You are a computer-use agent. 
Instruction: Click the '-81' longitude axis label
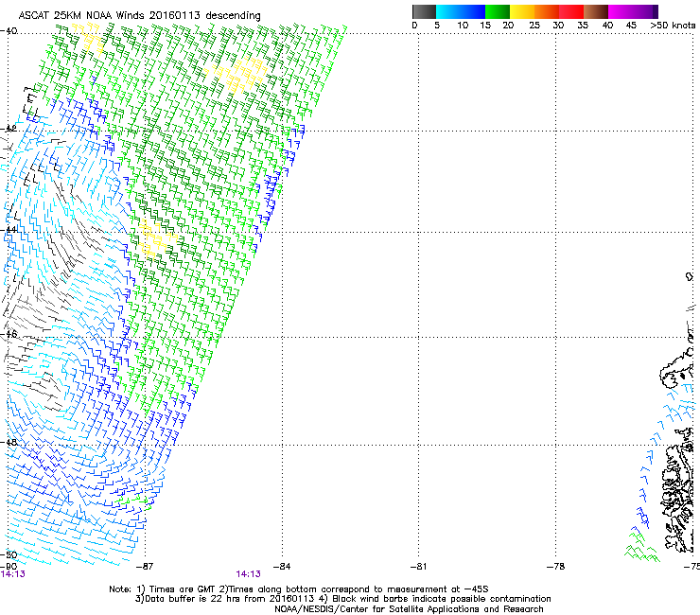[x=418, y=567]
